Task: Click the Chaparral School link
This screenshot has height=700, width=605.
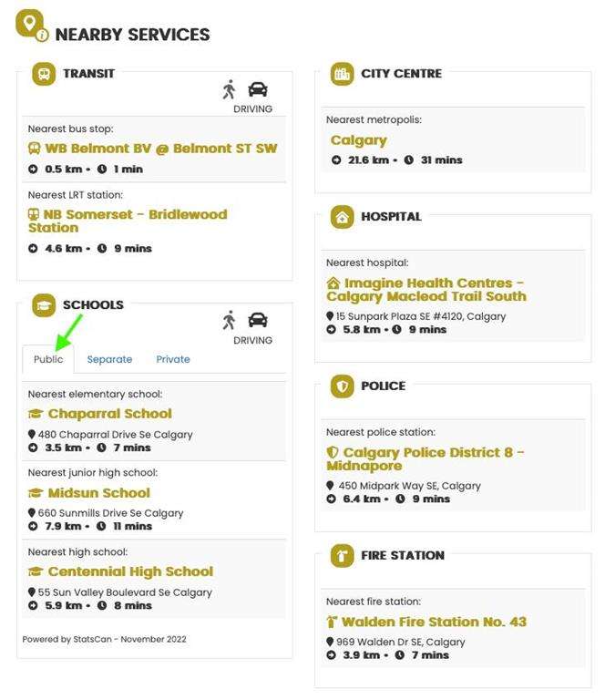Action: click(109, 414)
